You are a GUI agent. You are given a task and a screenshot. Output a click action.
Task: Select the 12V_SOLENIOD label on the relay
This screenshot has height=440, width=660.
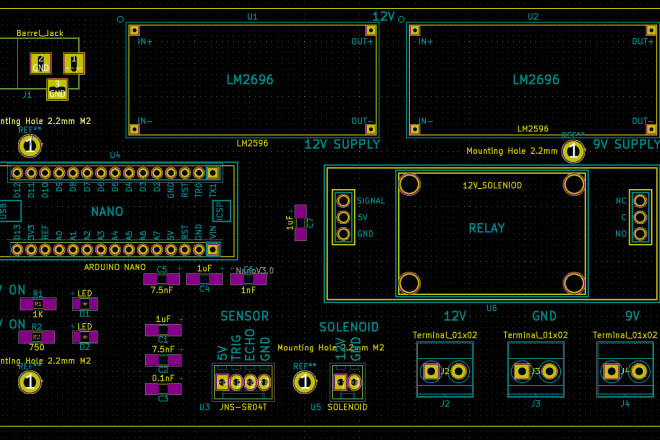click(492, 185)
